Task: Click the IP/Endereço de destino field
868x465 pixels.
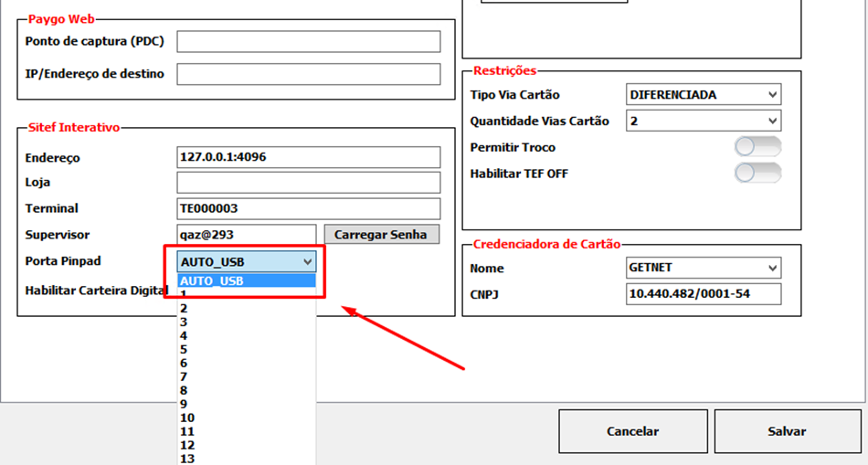Action: [308, 74]
